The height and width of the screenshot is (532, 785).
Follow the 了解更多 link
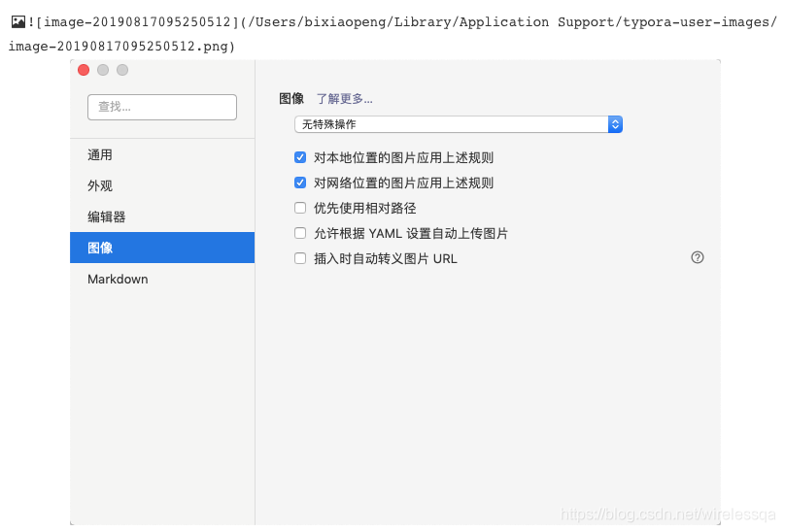(x=345, y=99)
